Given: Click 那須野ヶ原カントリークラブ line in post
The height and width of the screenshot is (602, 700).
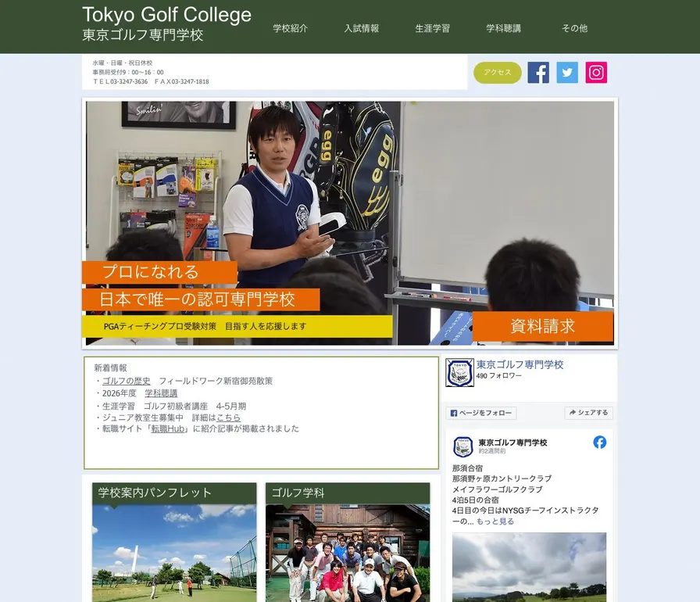Looking at the screenshot, I should click(502, 478).
